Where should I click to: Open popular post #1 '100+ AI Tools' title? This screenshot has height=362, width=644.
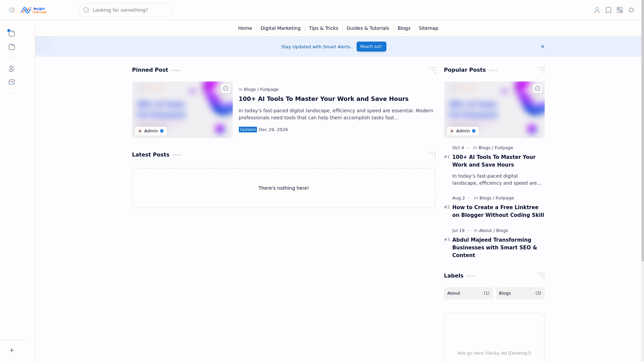494,161
